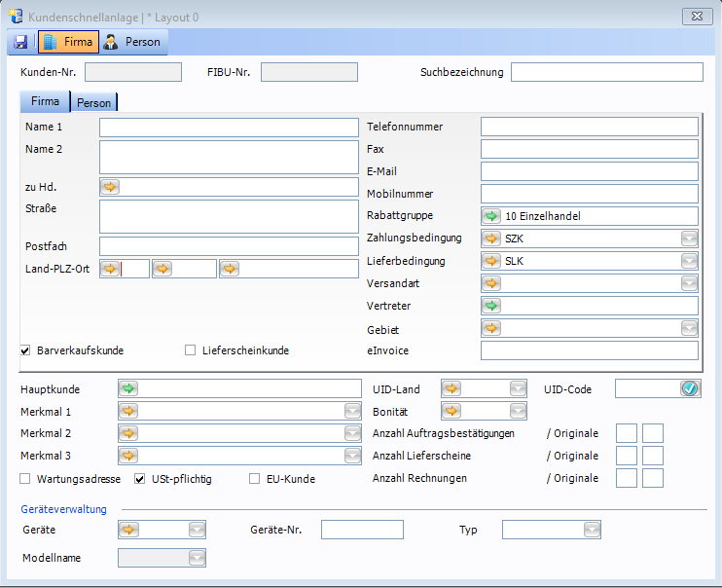Click green arrow next to Vertreter

click(491, 306)
